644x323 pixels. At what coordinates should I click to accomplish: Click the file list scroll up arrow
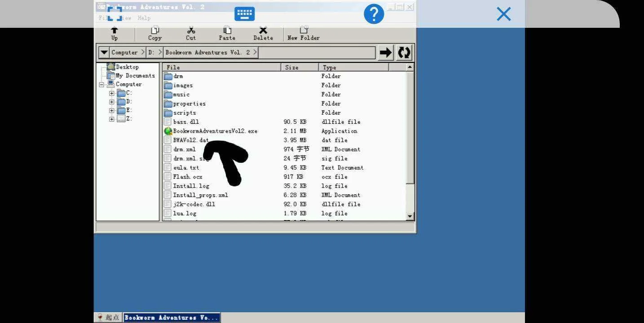(410, 67)
